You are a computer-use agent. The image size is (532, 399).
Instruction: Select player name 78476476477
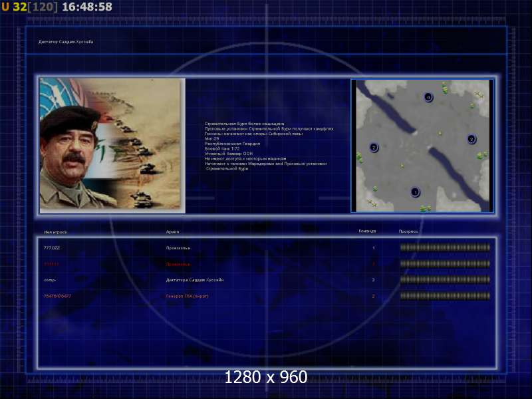57,296
